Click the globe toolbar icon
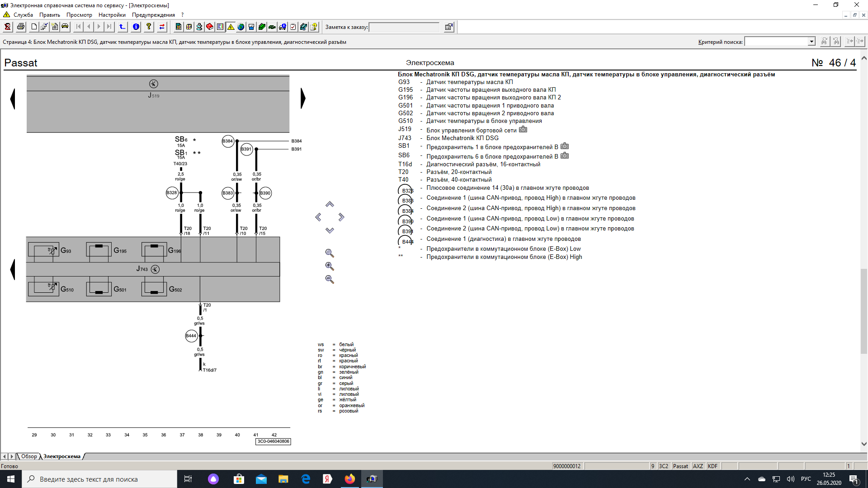 click(x=241, y=27)
